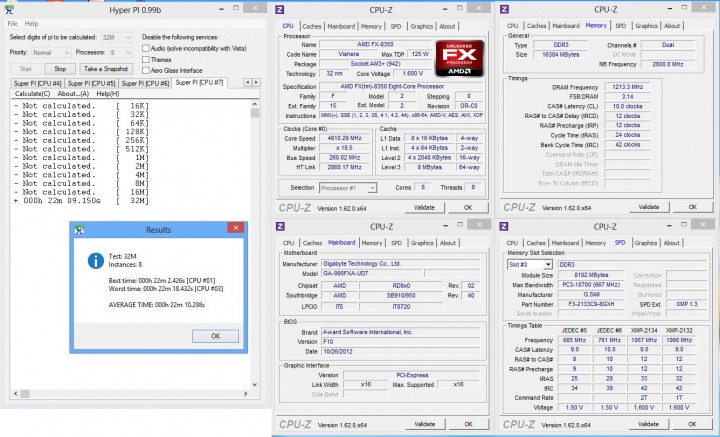Open the Help(H) menu in Super PI
720x437 pixels.
(x=108, y=94)
